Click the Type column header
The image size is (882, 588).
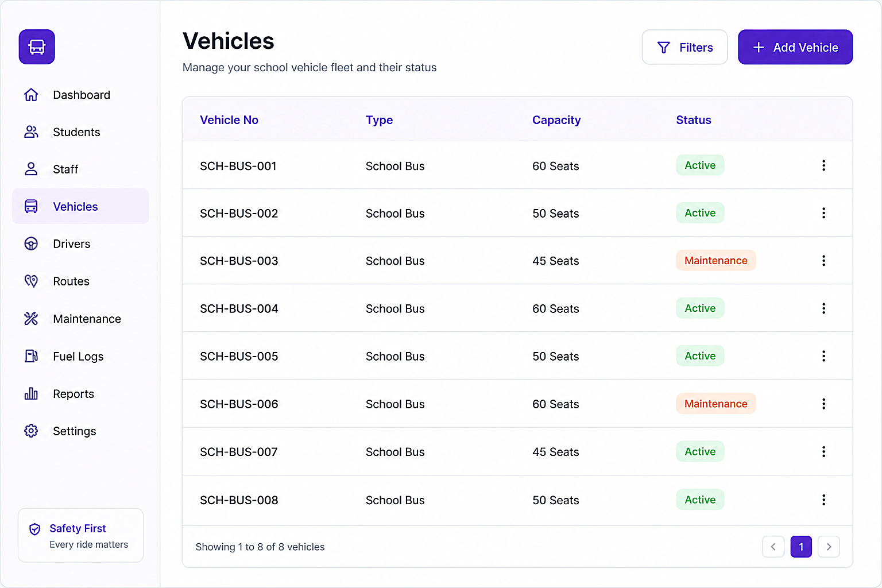380,120
